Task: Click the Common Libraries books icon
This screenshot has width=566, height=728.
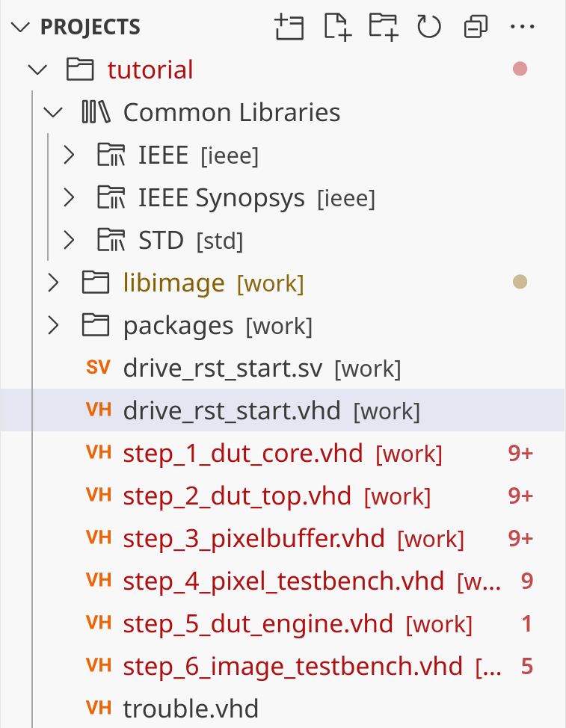Action: 96,113
